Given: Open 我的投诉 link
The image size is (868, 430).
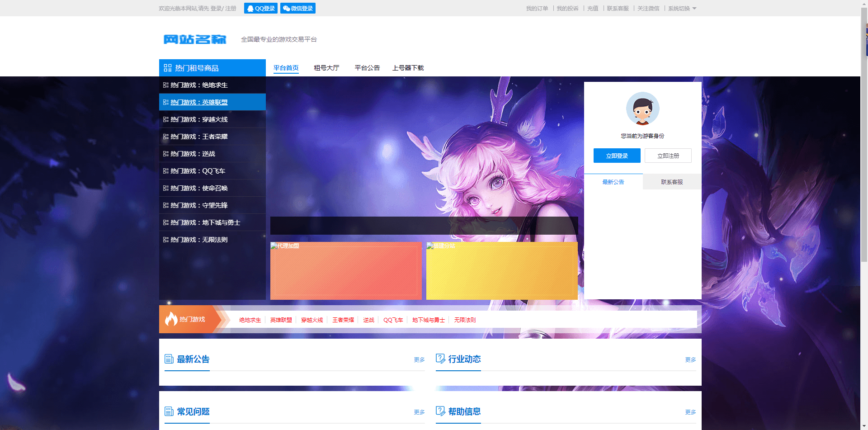Looking at the screenshot, I should [567, 9].
